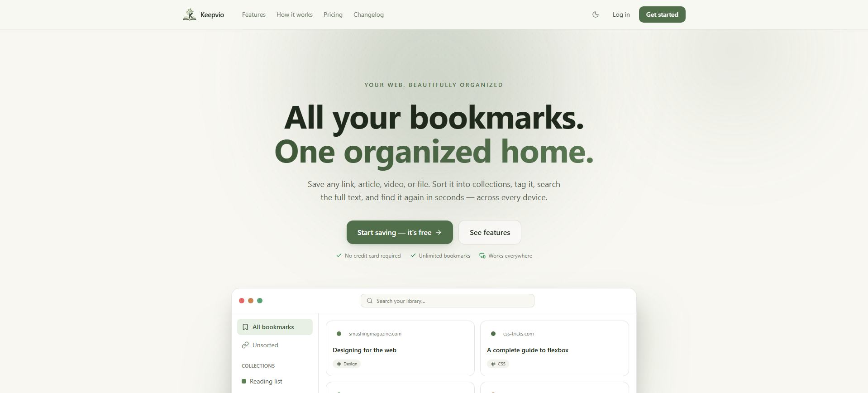This screenshot has height=393, width=868.
Task: Click the Unlimited bookmarks text
Action: tap(444, 256)
